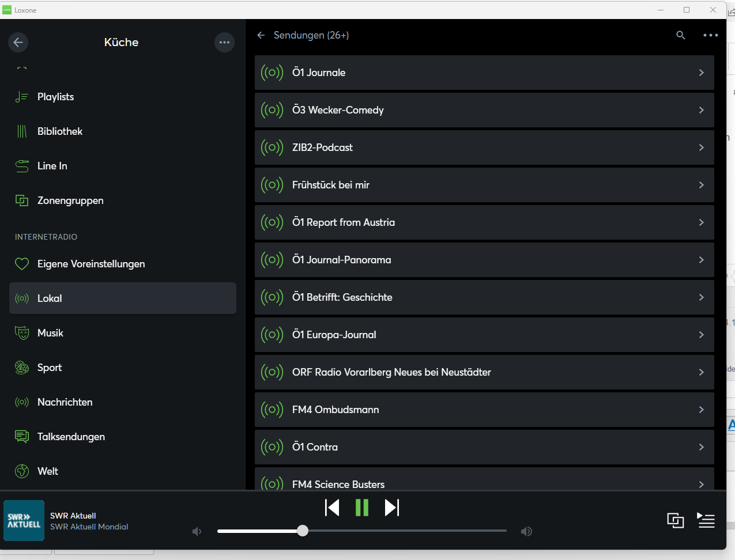Click the loud speaker icon right of volume
Viewport: 735px width, 560px height.
point(526,531)
